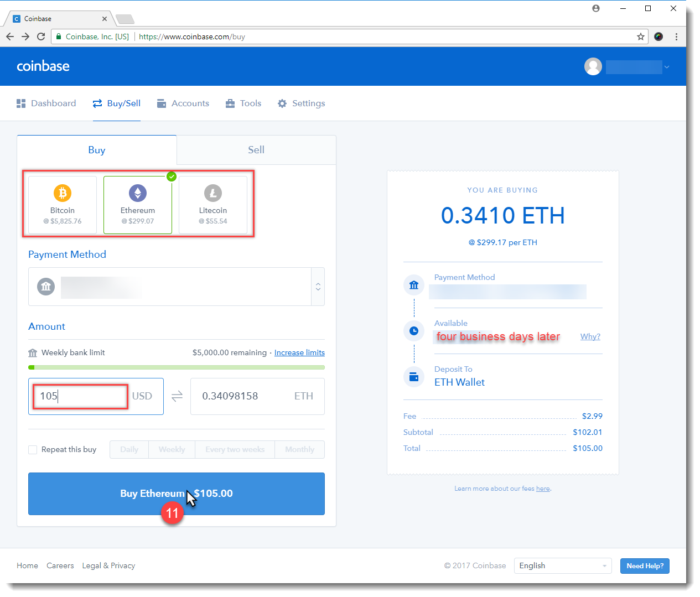
Task: Reload the page with the browser refresh icon
Action: tap(41, 37)
